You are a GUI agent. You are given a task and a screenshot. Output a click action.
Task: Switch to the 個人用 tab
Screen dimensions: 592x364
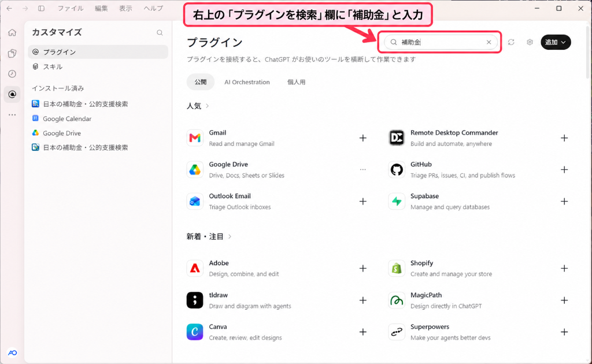[297, 82]
